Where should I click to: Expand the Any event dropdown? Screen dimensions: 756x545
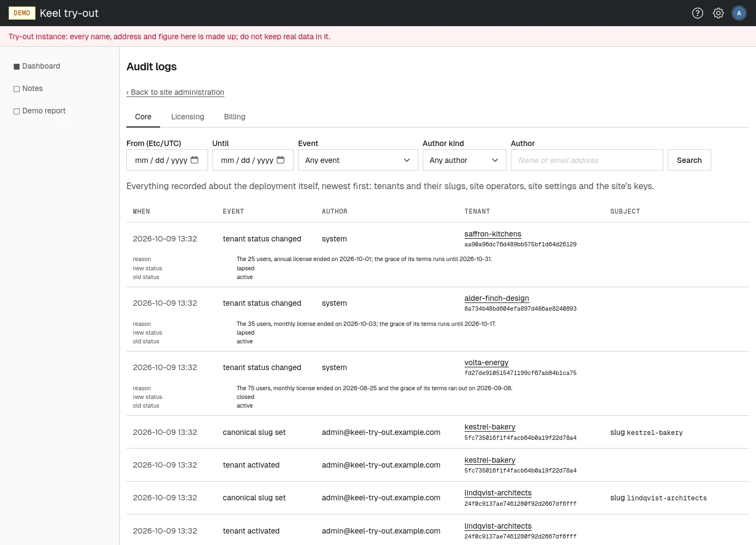click(x=358, y=160)
